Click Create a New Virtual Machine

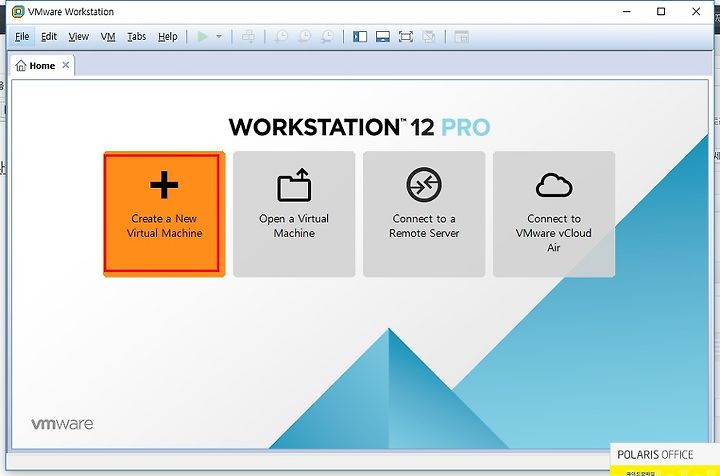click(164, 214)
